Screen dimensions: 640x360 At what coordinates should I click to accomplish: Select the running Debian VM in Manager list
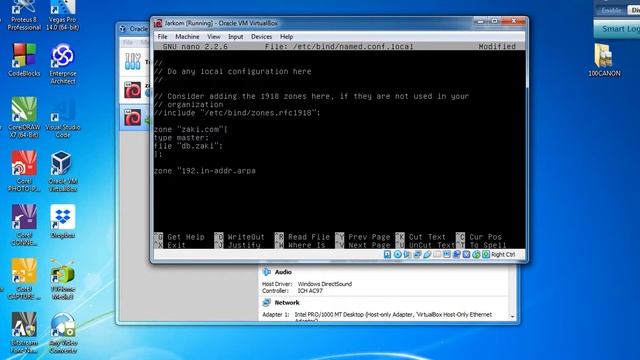click(136, 118)
